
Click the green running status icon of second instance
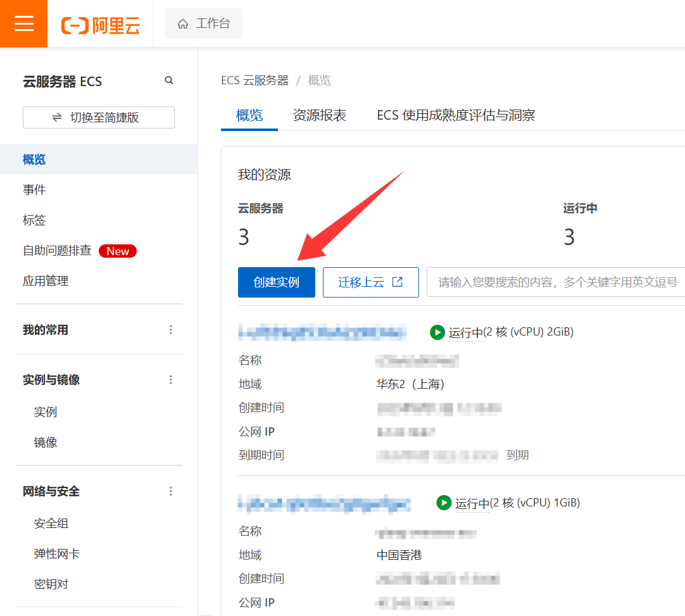coord(444,503)
